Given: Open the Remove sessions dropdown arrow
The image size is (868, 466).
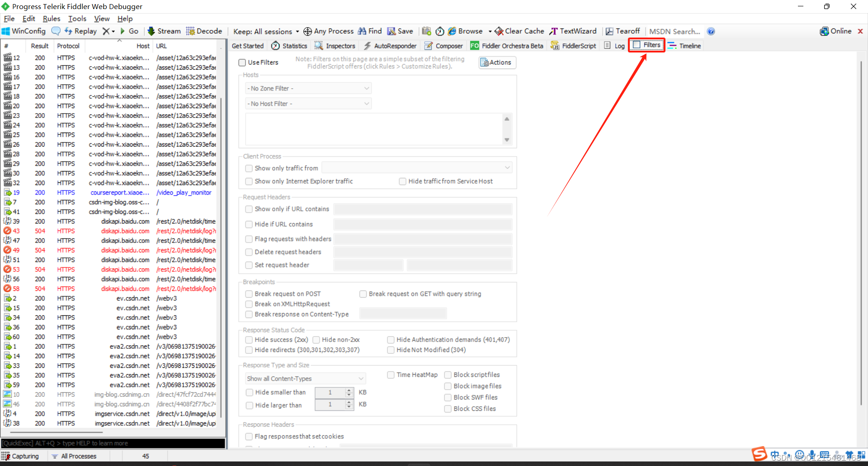Looking at the screenshot, I should (113, 31).
